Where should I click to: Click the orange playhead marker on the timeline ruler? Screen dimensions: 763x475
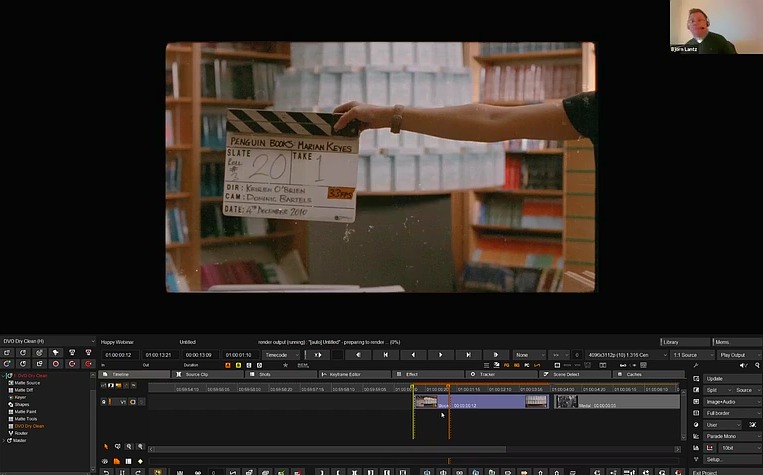(x=448, y=386)
